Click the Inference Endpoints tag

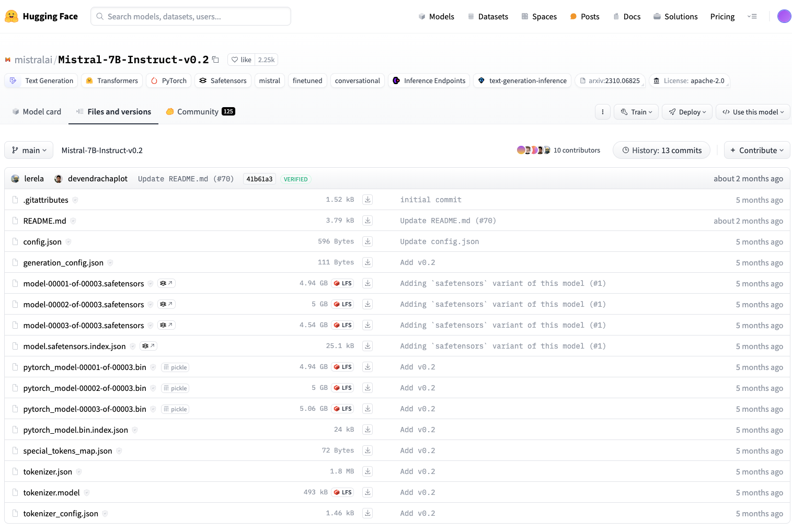point(429,80)
